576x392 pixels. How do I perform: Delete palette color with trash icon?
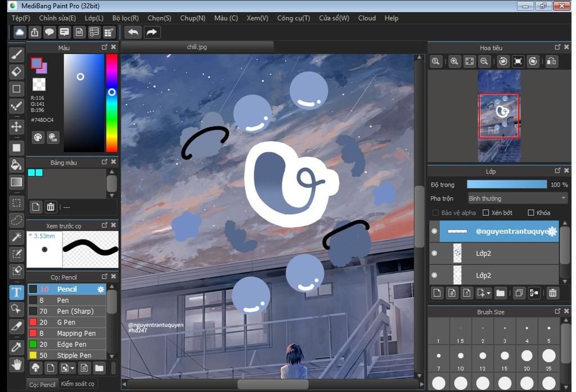click(x=50, y=207)
